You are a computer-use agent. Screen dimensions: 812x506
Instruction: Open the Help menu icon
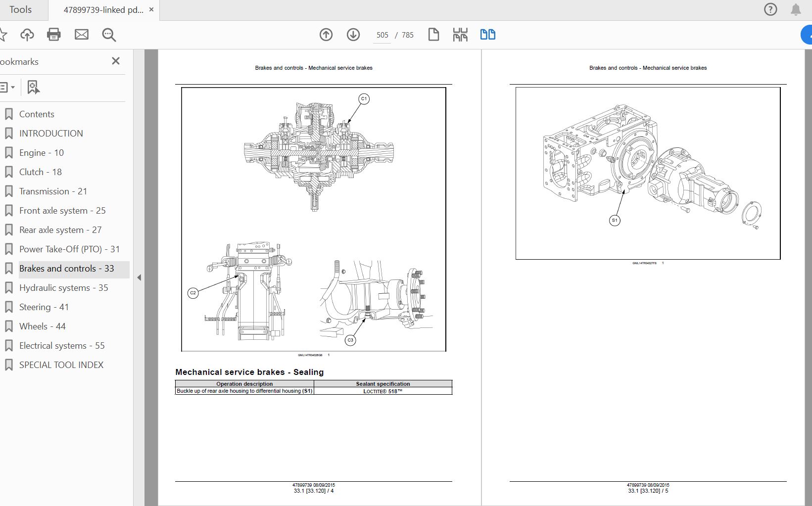click(x=770, y=9)
